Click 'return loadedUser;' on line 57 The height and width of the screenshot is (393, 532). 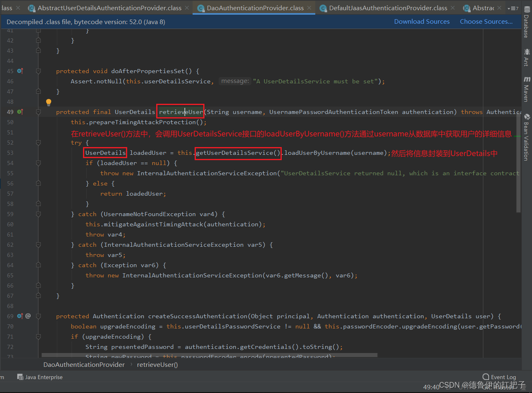(133, 194)
